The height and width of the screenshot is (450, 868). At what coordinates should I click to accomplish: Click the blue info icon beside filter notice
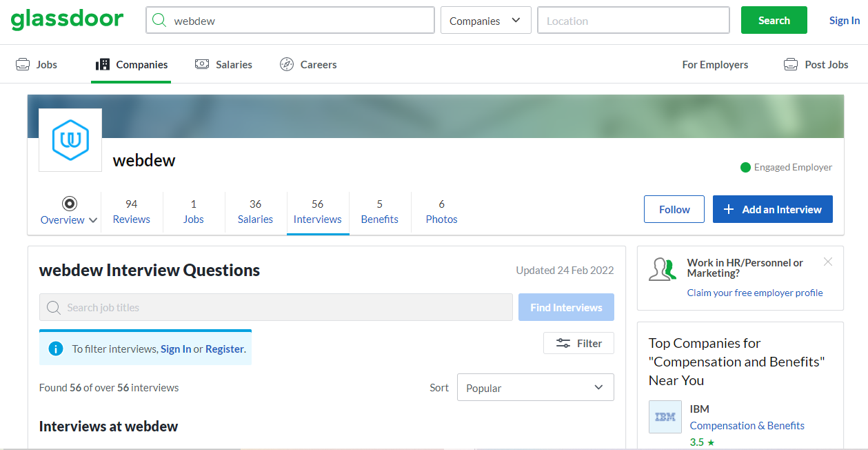click(x=55, y=349)
